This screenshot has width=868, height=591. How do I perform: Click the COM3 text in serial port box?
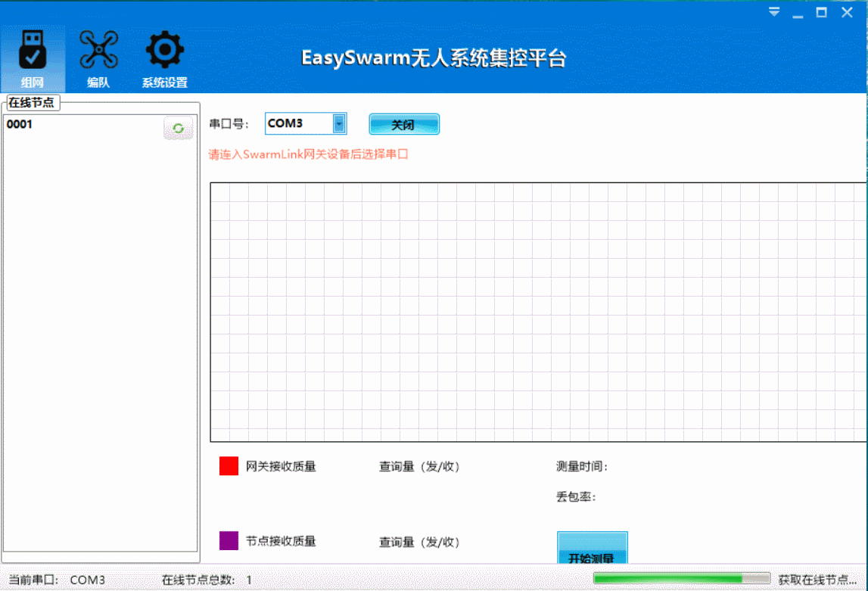pyautogui.click(x=286, y=123)
